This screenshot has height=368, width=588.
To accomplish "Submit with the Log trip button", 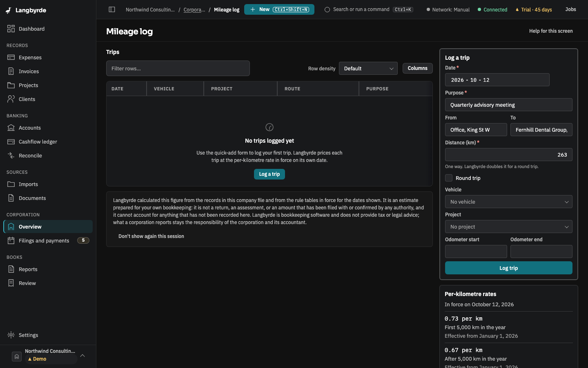I will click(x=509, y=268).
